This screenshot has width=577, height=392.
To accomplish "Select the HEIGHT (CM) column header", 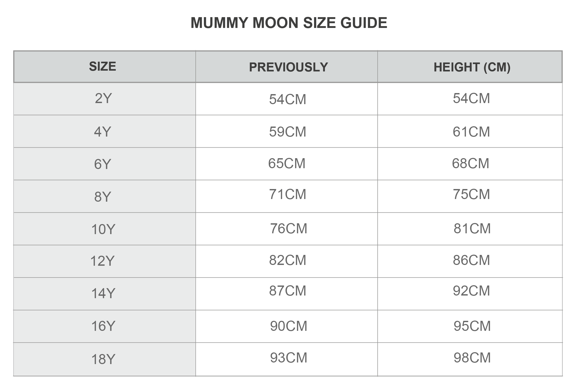I will click(x=472, y=67).
